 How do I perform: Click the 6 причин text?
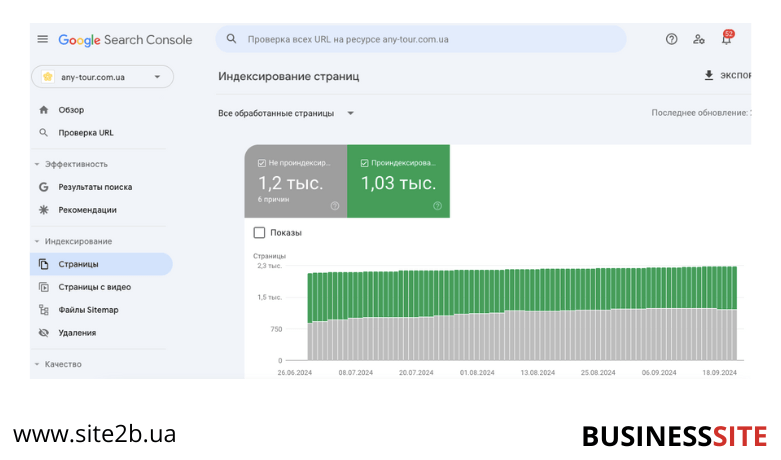273,199
